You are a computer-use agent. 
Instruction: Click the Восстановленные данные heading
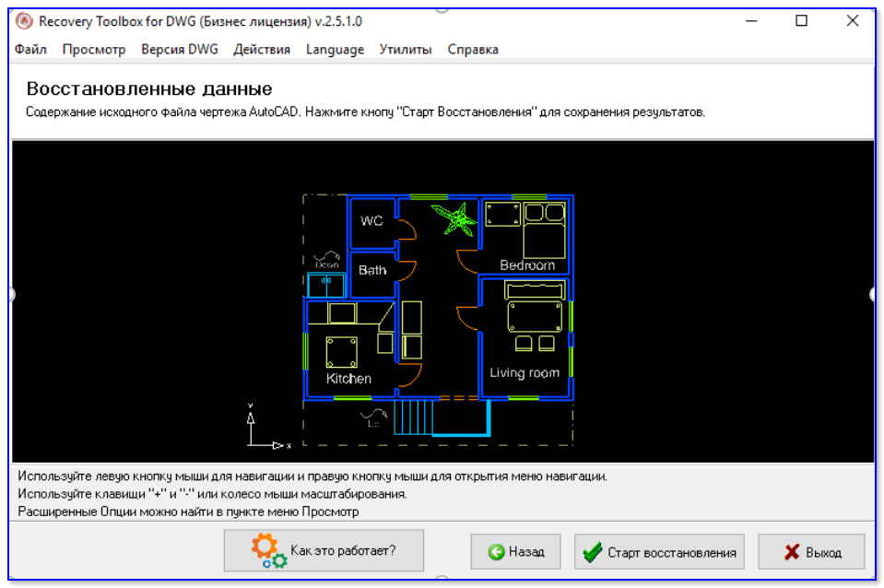click(149, 88)
